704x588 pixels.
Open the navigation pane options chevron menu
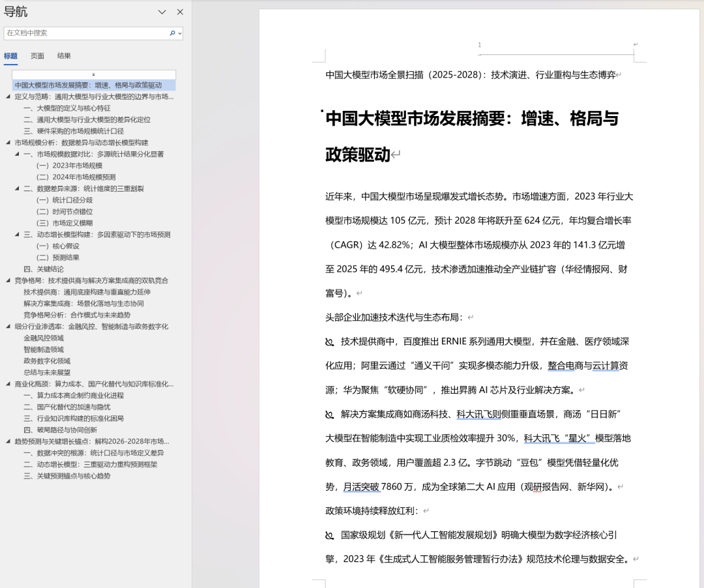click(x=162, y=11)
